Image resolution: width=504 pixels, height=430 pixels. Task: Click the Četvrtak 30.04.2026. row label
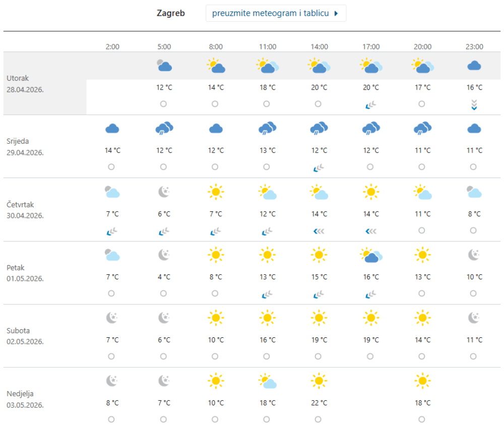tap(25, 210)
